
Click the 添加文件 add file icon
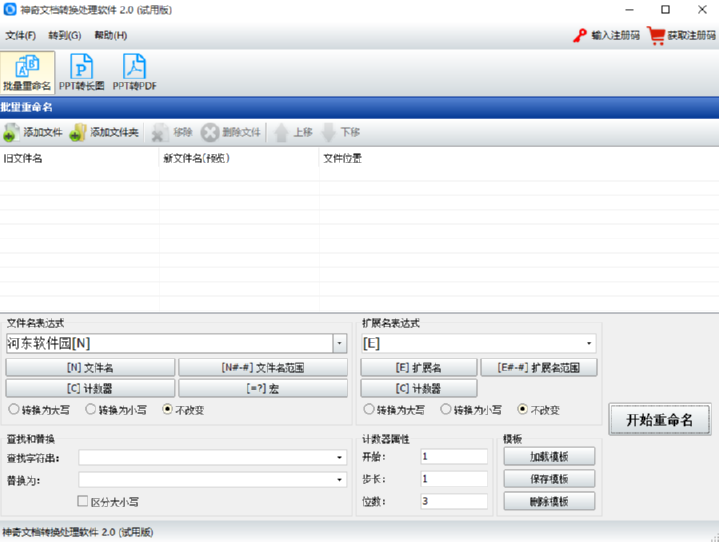coord(11,133)
